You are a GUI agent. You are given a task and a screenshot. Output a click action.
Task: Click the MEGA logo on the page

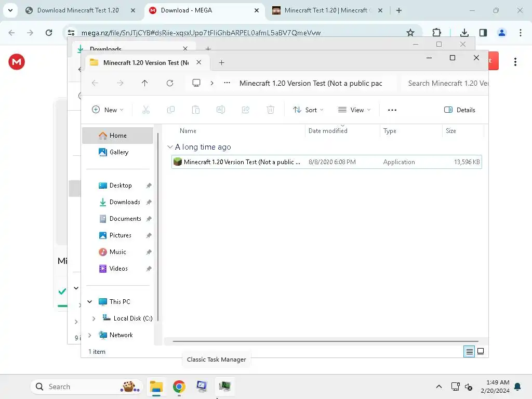17,62
